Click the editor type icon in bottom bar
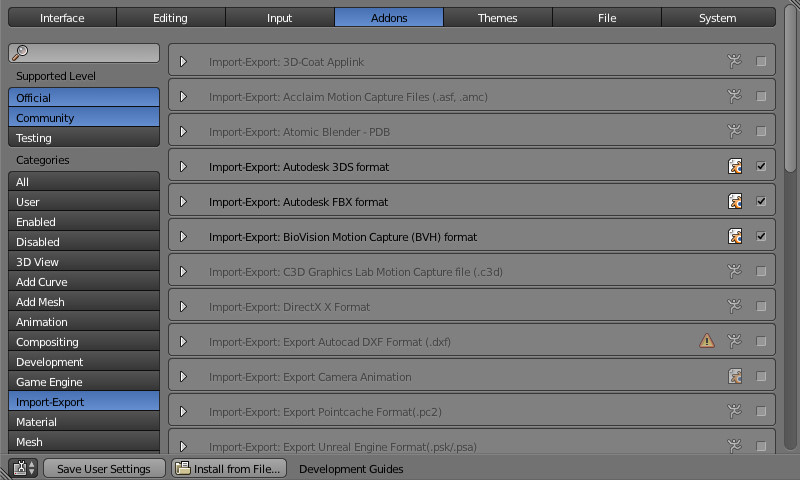This screenshot has height=480, width=800. (24, 468)
